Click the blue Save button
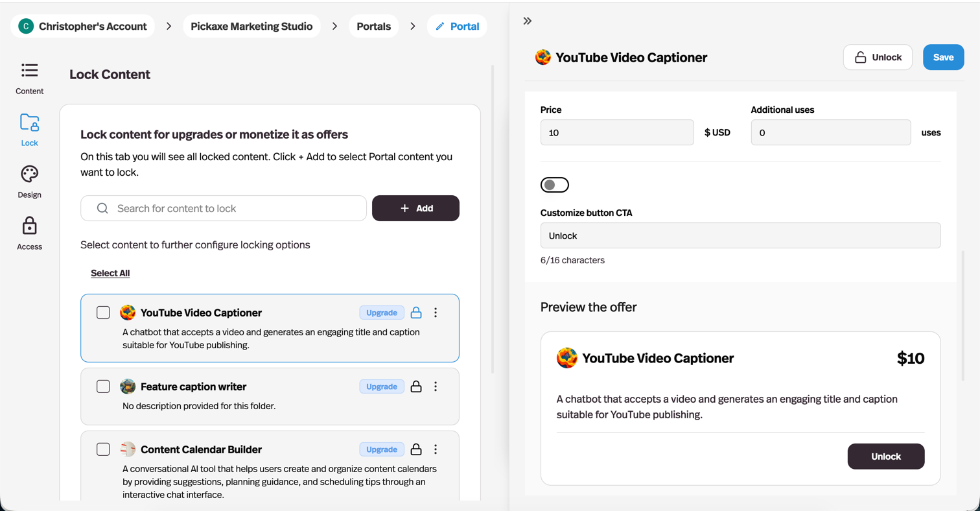Image resolution: width=980 pixels, height=511 pixels. (943, 57)
